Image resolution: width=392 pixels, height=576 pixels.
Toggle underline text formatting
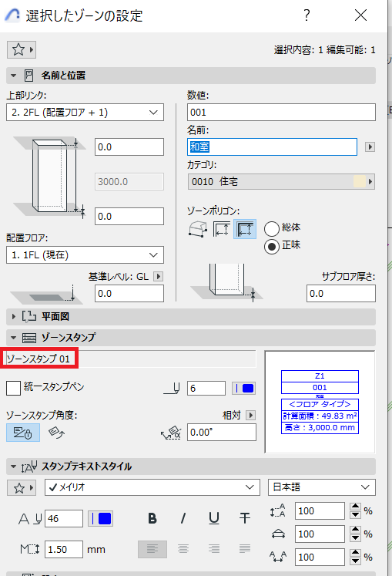[214, 518]
